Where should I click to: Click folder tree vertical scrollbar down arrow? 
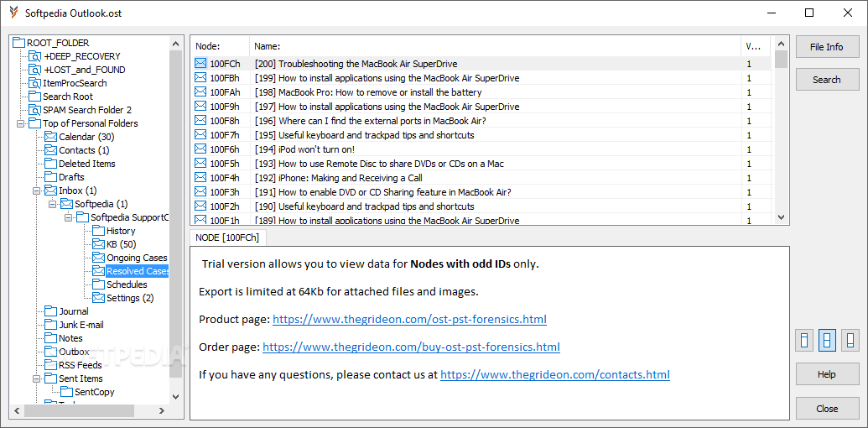(175, 396)
